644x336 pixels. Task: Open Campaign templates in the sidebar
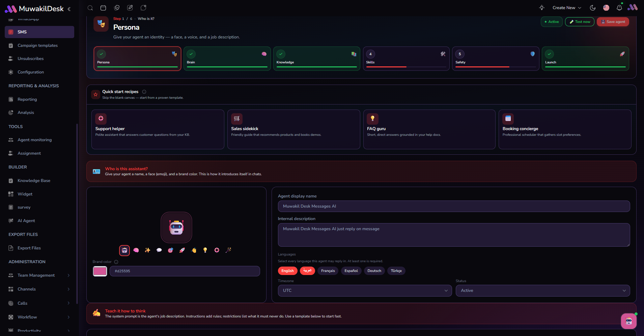(39, 45)
